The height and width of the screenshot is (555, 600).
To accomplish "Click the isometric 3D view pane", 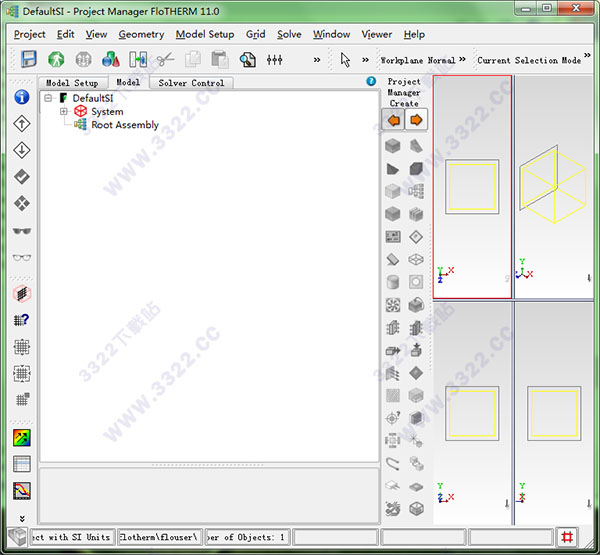I will (554, 187).
